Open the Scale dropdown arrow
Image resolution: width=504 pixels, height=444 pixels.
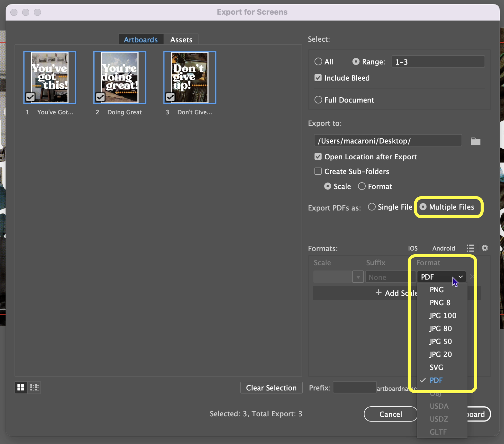point(358,277)
